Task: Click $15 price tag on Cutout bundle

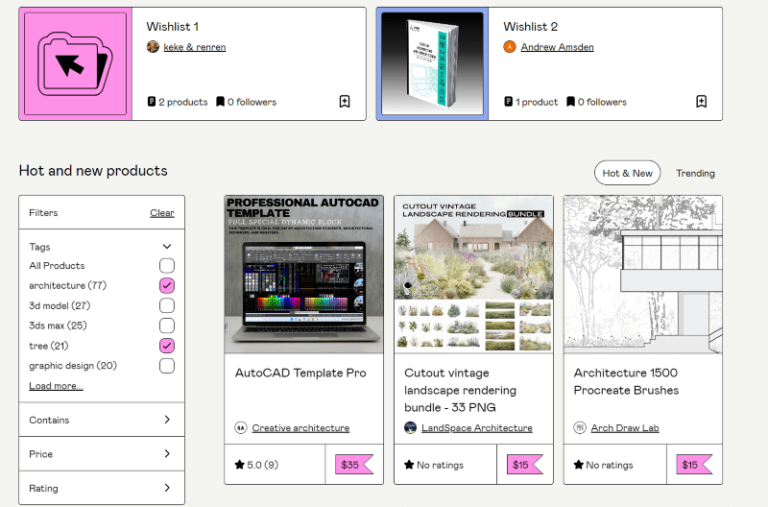Action: pos(524,464)
